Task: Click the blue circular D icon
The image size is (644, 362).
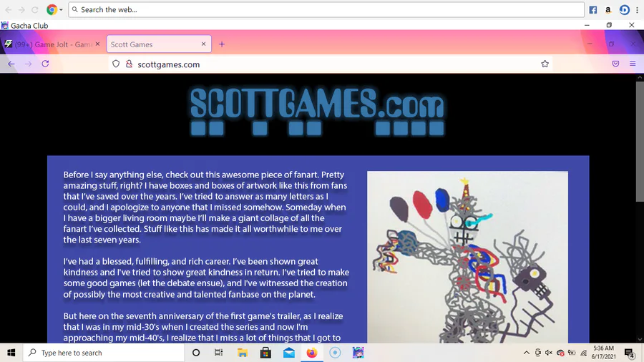Action: (624, 10)
